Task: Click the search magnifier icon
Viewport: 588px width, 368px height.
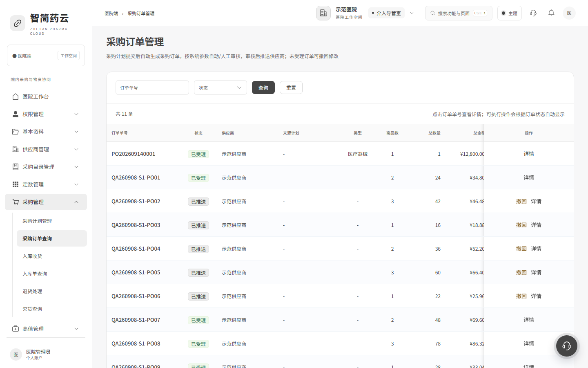Action: click(x=433, y=13)
